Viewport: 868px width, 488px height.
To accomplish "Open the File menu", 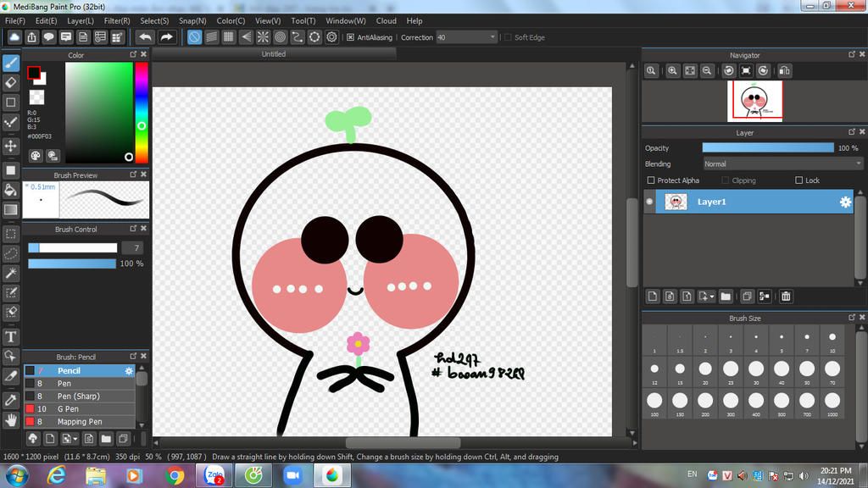I will [15, 21].
